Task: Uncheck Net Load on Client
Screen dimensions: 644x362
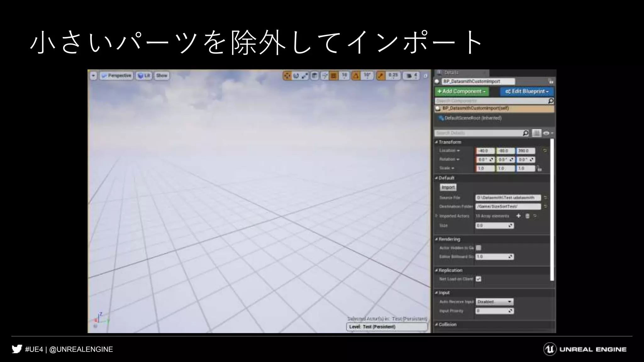Action: click(x=478, y=279)
